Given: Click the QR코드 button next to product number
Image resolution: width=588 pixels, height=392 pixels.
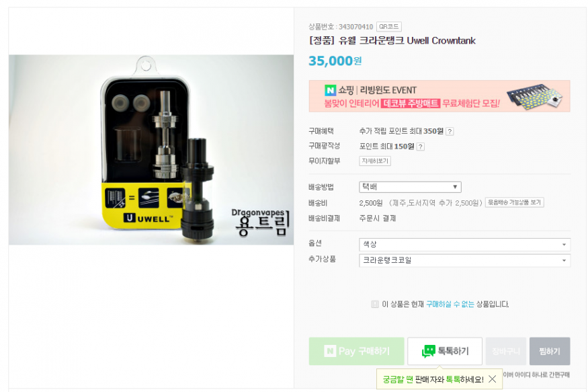Looking at the screenshot, I should [x=389, y=27].
